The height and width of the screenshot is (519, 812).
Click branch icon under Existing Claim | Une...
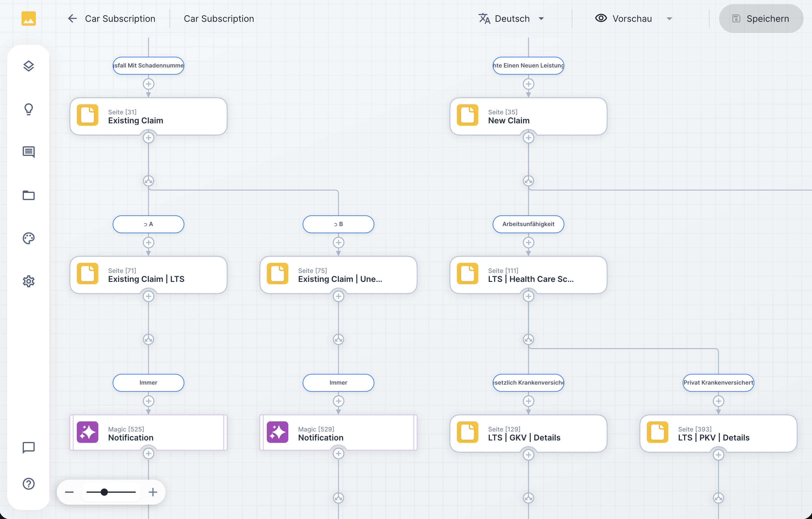(338, 339)
